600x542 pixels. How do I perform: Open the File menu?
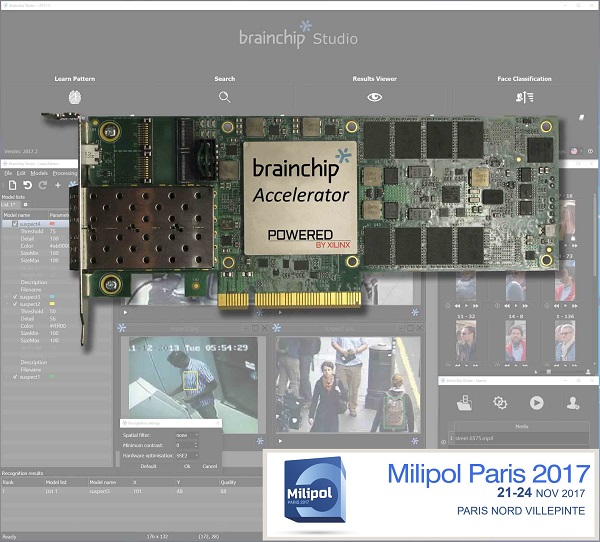tap(8, 173)
